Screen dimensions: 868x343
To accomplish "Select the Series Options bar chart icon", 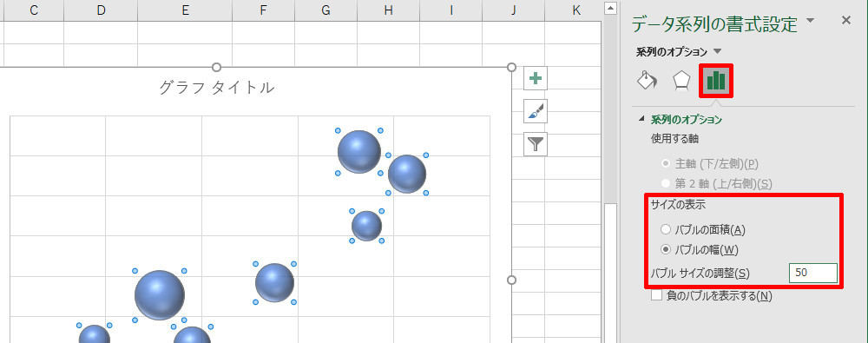I will coord(716,81).
